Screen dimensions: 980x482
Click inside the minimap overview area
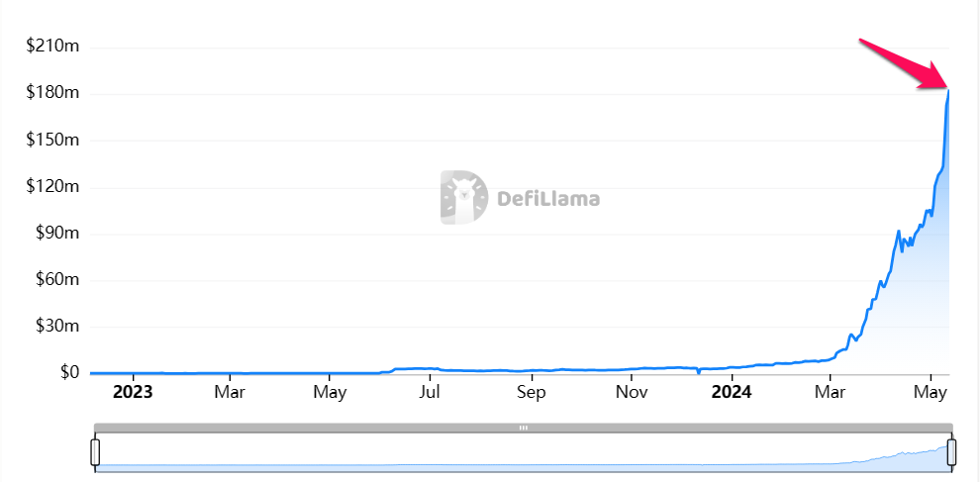[495, 455]
